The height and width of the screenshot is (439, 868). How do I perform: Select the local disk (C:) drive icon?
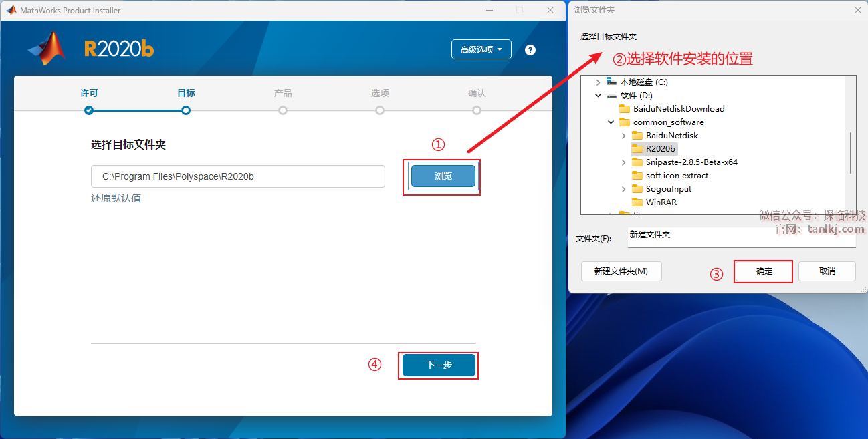click(611, 82)
